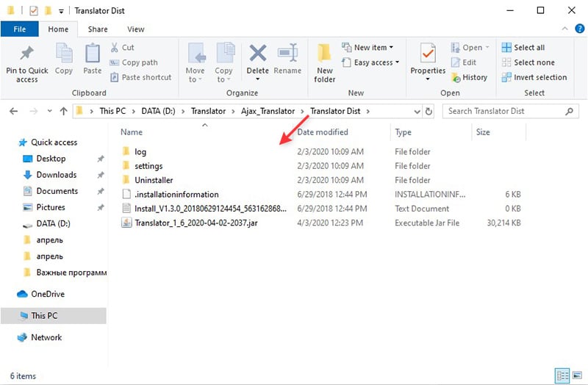Sort by Type column header

click(403, 132)
